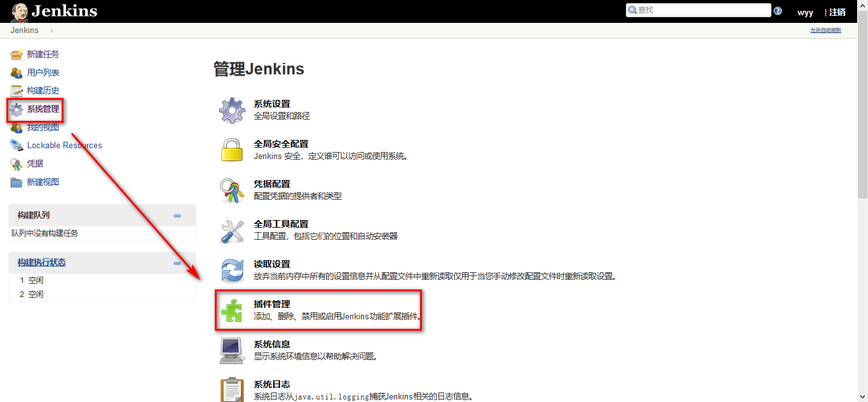Click the 系统设置 large gear icon
868x402 pixels.
[x=232, y=110]
